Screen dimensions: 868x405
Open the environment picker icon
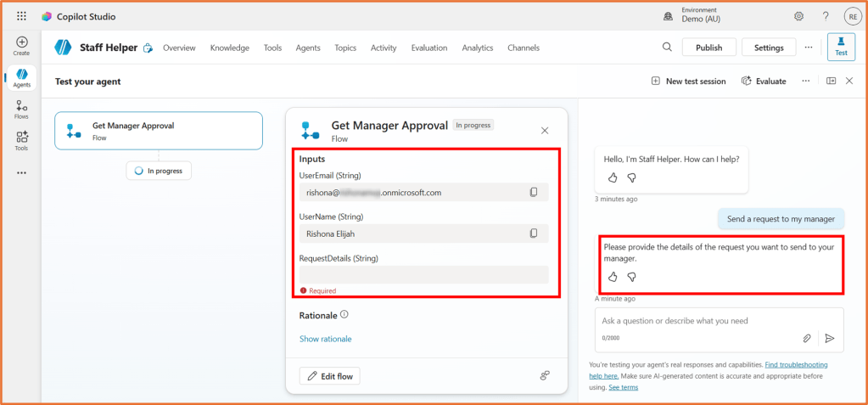[668, 17]
